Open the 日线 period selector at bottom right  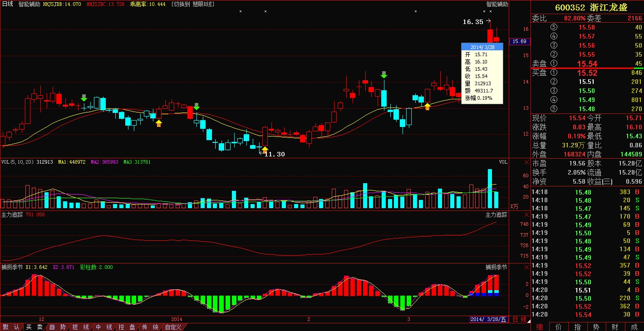click(520, 319)
